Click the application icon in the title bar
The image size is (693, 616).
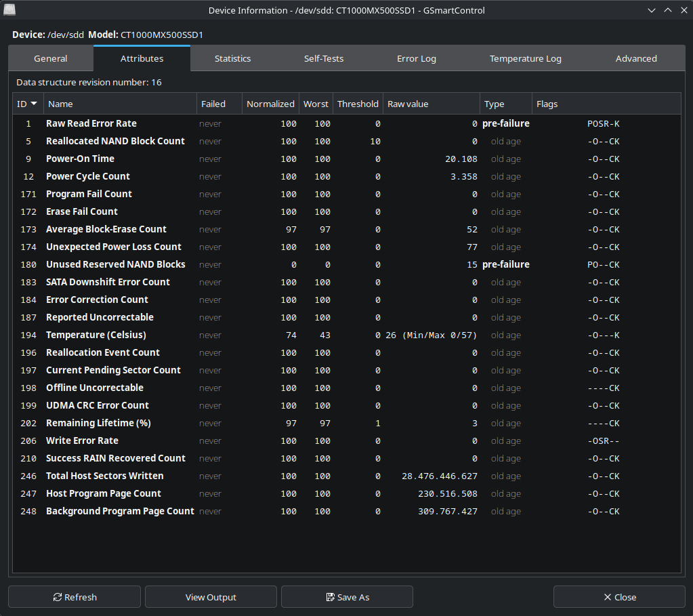[9, 9]
